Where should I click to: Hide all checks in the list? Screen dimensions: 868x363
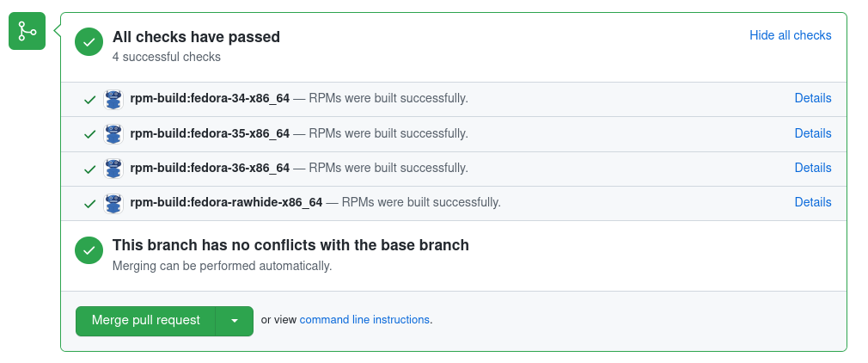[790, 35]
